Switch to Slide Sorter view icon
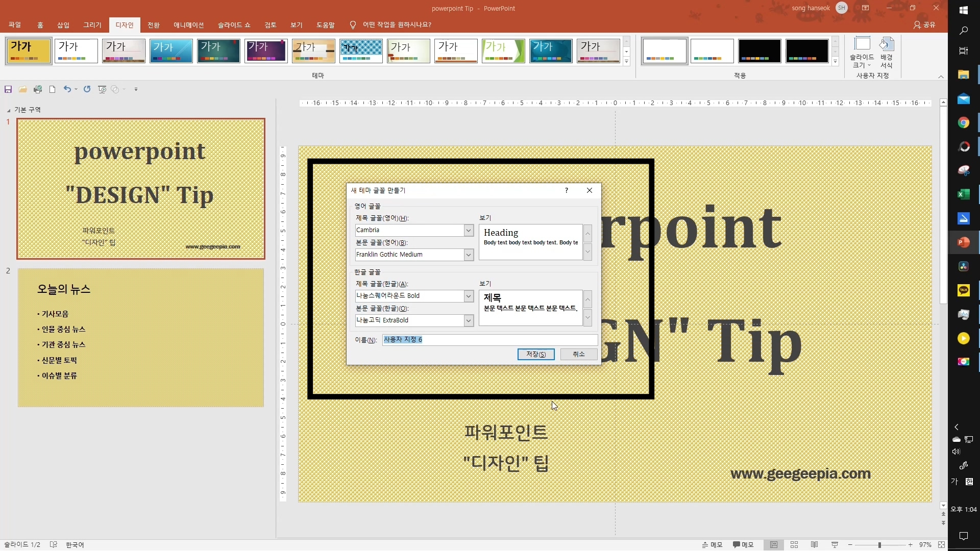Image resolution: width=980 pixels, height=551 pixels. [794, 545]
